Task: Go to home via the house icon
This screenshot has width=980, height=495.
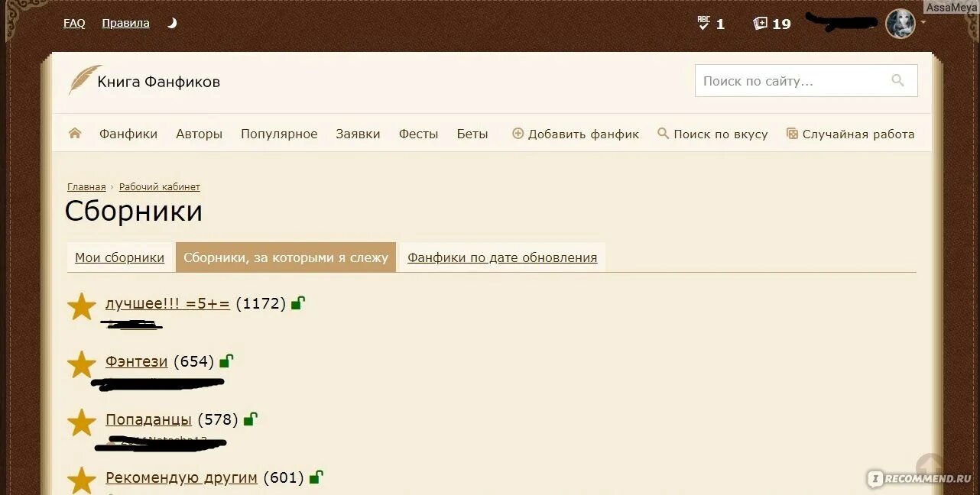Action: point(75,133)
